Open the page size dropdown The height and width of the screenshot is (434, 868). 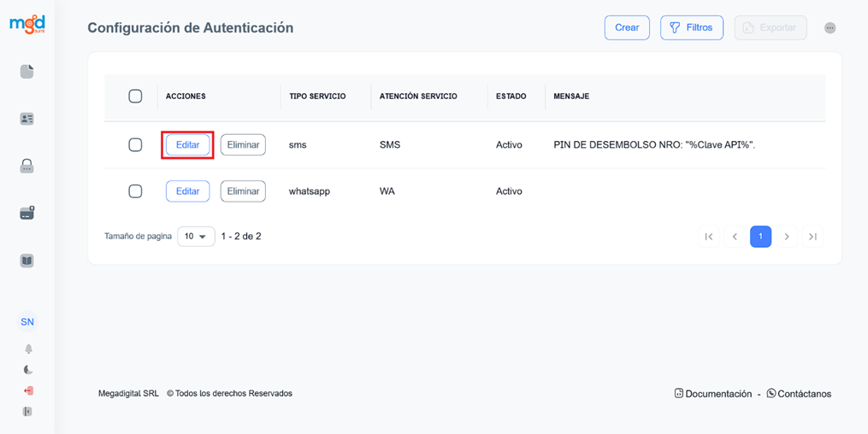196,237
